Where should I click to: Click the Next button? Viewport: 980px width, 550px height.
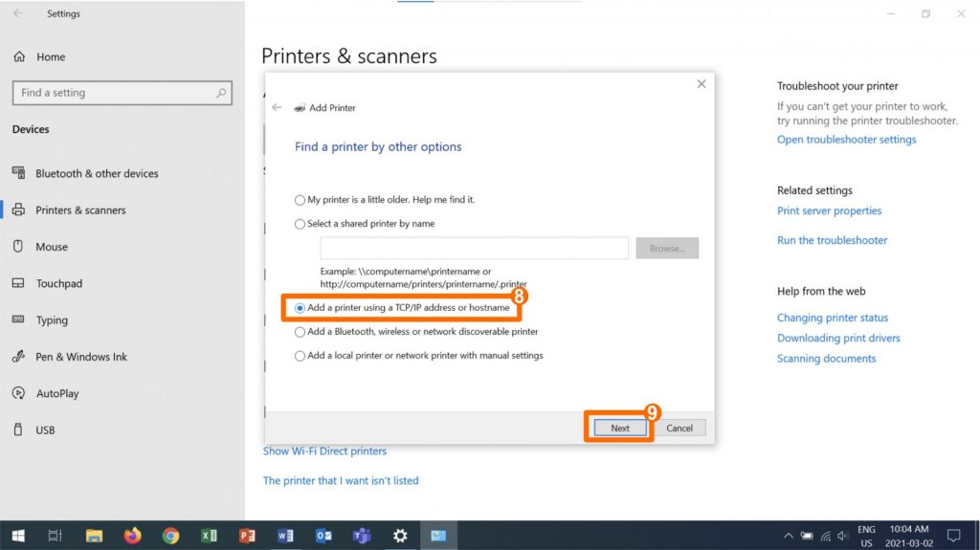(619, 428)
